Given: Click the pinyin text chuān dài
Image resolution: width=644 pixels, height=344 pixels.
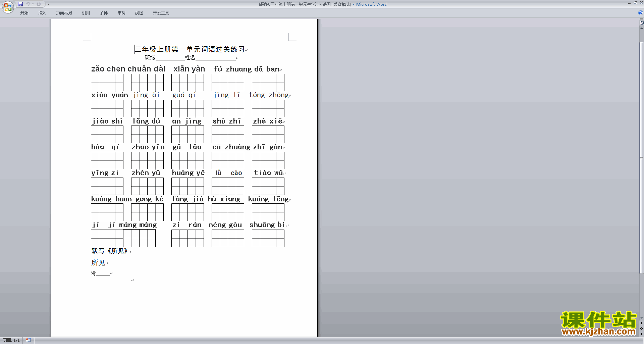Looking at the screenshot, I should click(147, 69).
